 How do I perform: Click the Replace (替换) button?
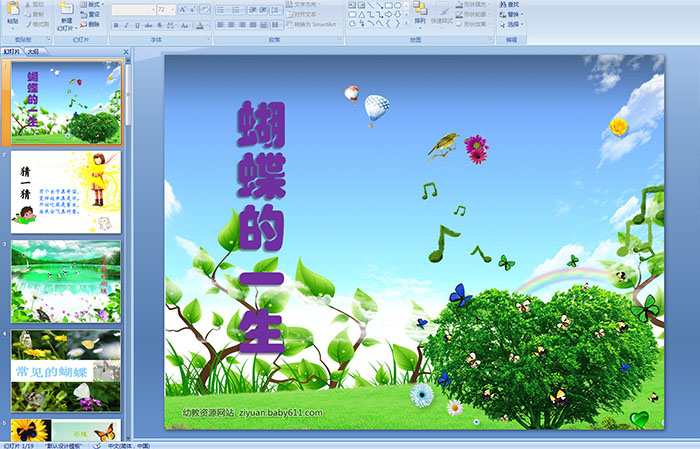(514, 14)
